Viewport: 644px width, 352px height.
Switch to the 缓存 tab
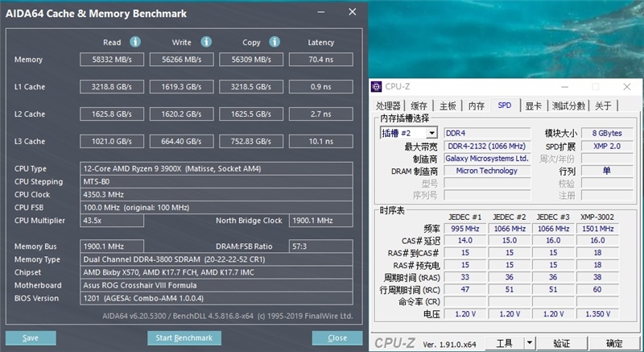coord(419,106)
